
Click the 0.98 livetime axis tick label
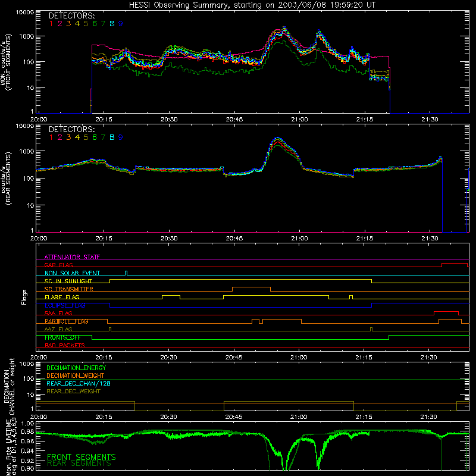tap(28, 432)
